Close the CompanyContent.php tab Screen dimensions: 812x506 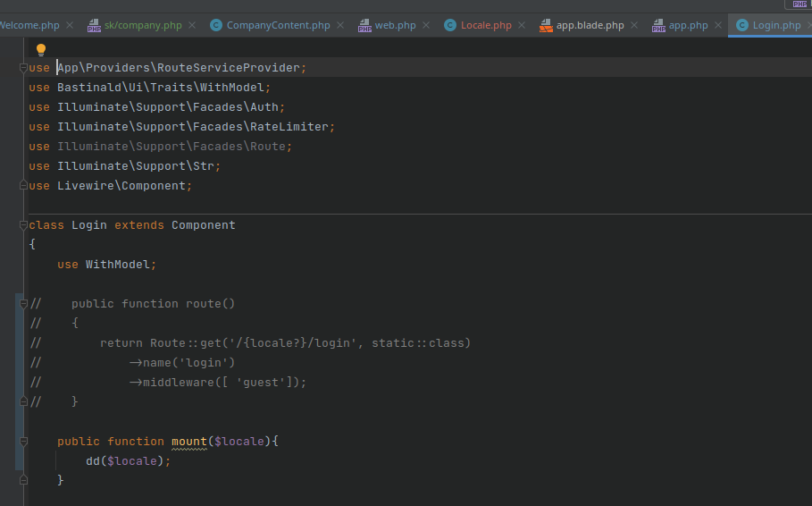pos(339,25)
